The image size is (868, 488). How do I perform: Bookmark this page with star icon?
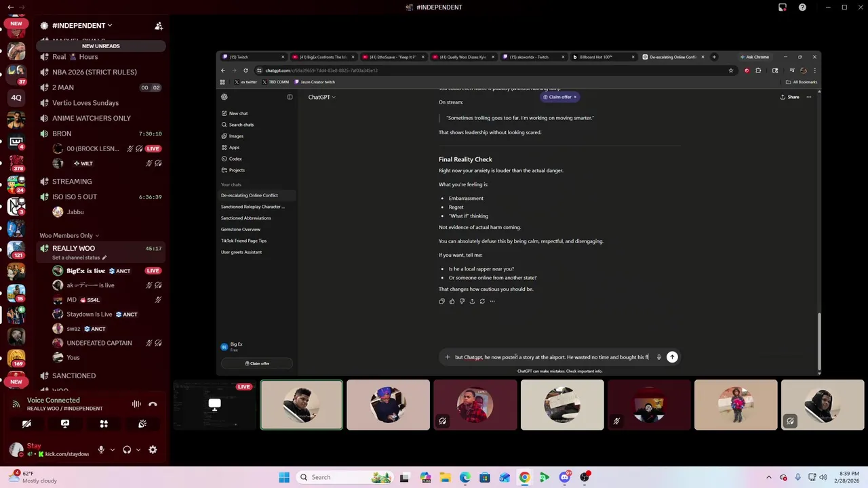730,70
